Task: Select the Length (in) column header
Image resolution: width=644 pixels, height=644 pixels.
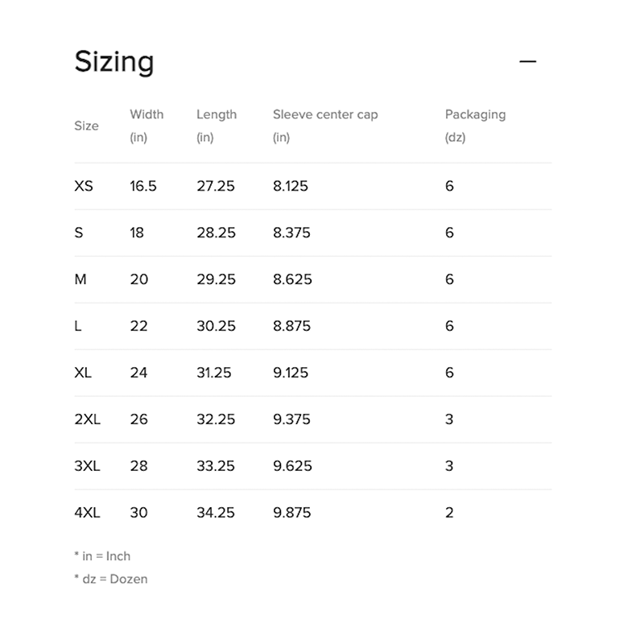Action: click(217, 126)
